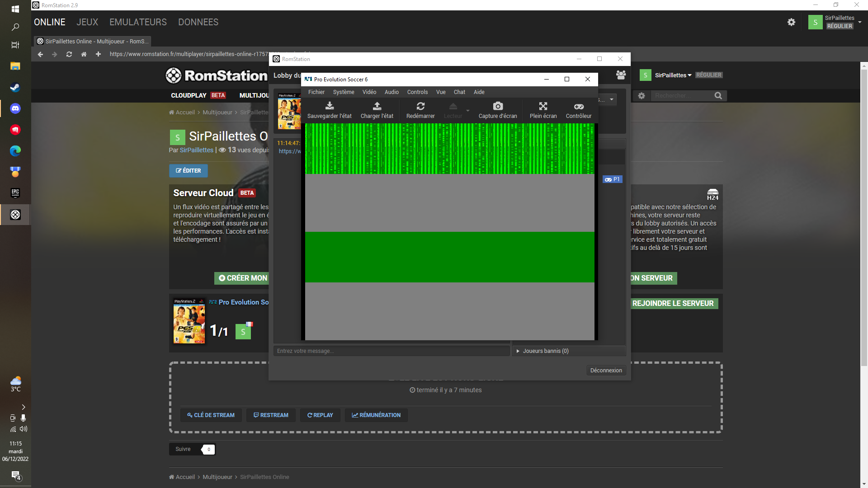The height and width of the screenshot is (488, 868).
Task: Click the Rechercher search field
Action: (x=681, y=96)
